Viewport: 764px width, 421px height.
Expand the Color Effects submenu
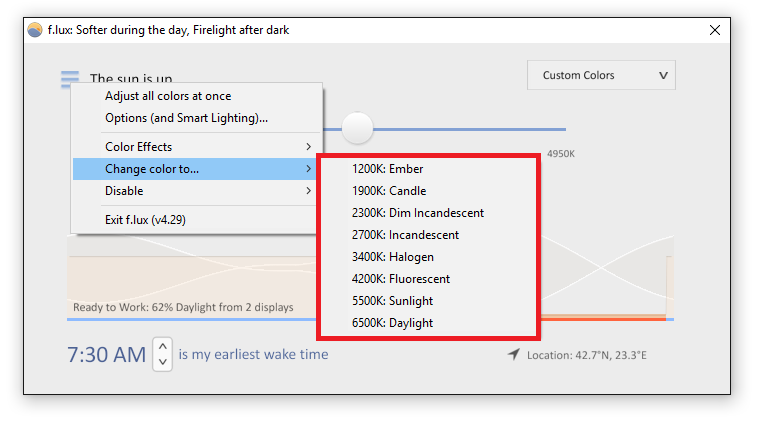pos(194,147)
